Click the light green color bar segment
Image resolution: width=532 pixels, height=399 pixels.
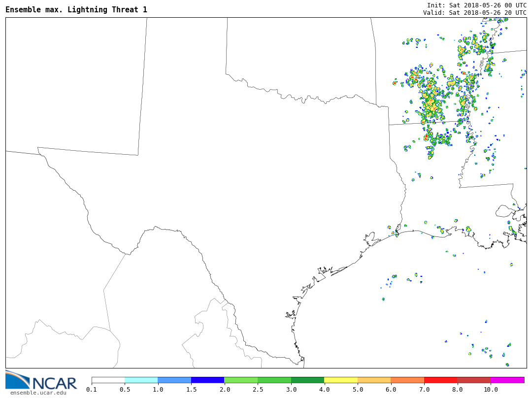[x=241, y=380]
